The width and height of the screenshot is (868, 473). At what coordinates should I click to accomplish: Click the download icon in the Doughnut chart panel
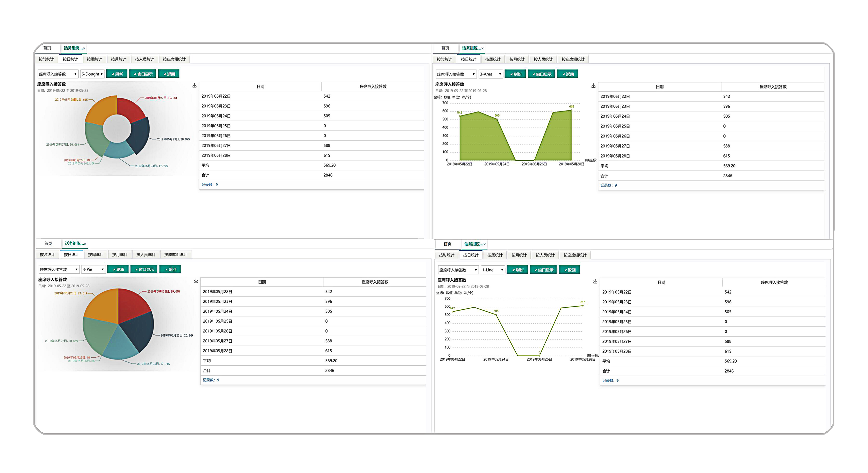194,86
